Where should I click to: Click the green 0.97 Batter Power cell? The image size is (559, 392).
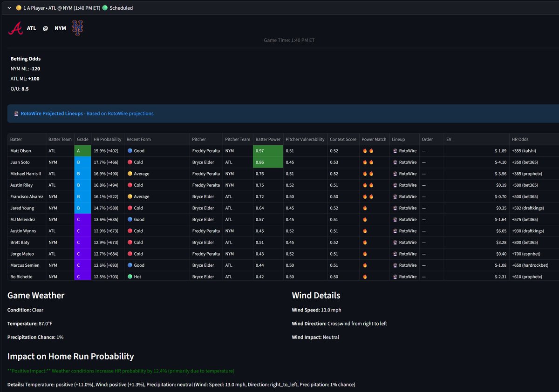(x=268, y=151)
